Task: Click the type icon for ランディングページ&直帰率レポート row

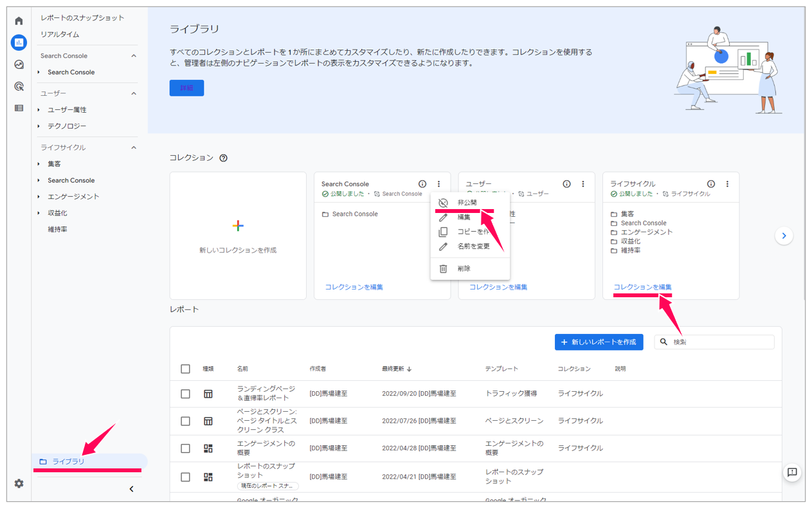Action: pyautogui.click(x=208, y=394)
